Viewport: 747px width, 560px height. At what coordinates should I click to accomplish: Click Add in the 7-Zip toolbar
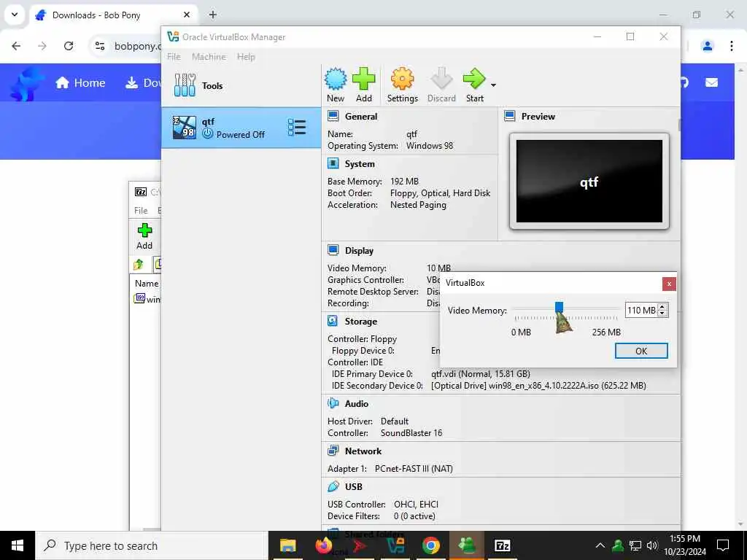coord(144,237)
